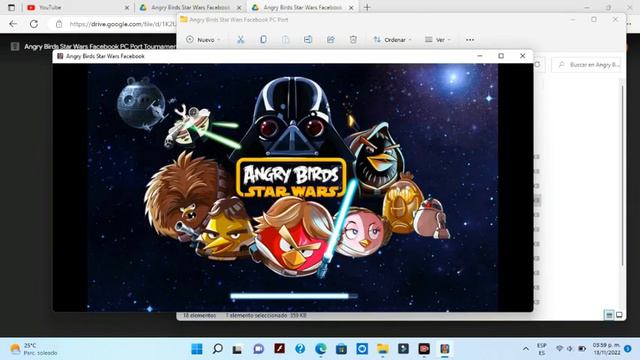Click the browser back arrow

[x=13, y=24]
